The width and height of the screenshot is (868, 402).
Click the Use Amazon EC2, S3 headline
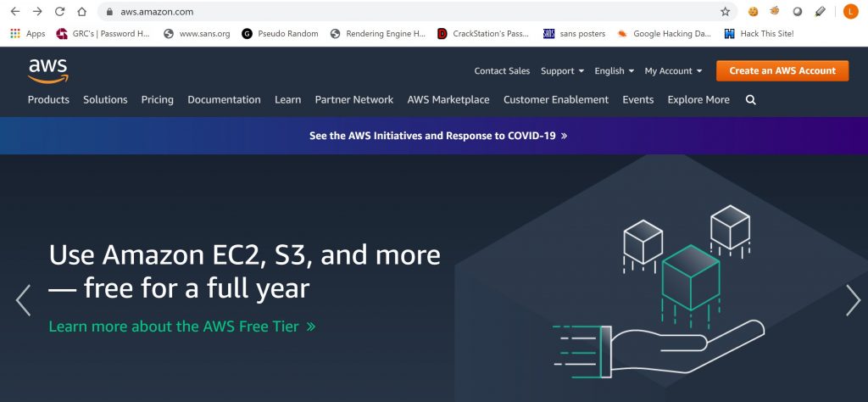coord(245,272)
